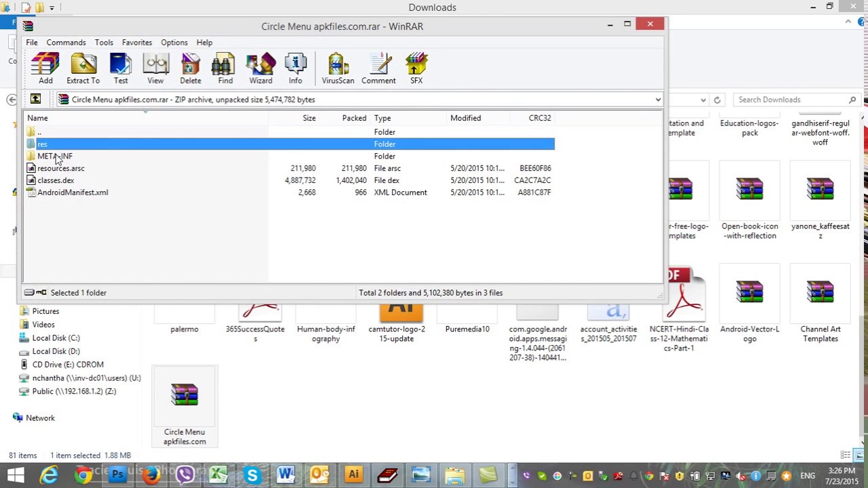Open address history dropdown in Downloads window
The height and width of the screenshot is (488, 868).
pos(703,100)
